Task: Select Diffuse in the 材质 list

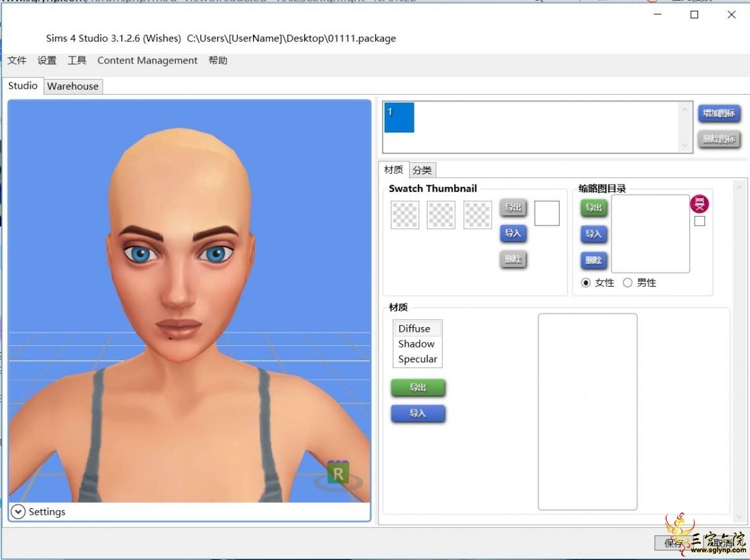Action: pos(417,329)
